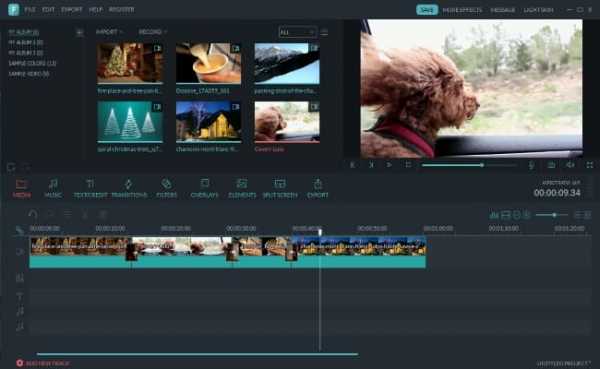The width and height of the screenshot is (600, 369).
Task: Select the teal Christmas trees clip thumbnail
Action: pos(130,122)
